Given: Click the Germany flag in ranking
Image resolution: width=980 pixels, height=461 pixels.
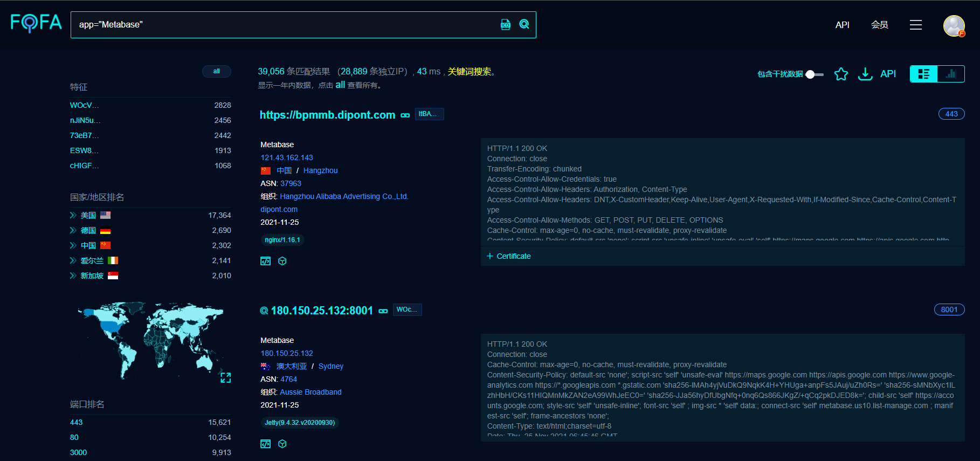Looking at the screenshot, I should click(106, 230).
